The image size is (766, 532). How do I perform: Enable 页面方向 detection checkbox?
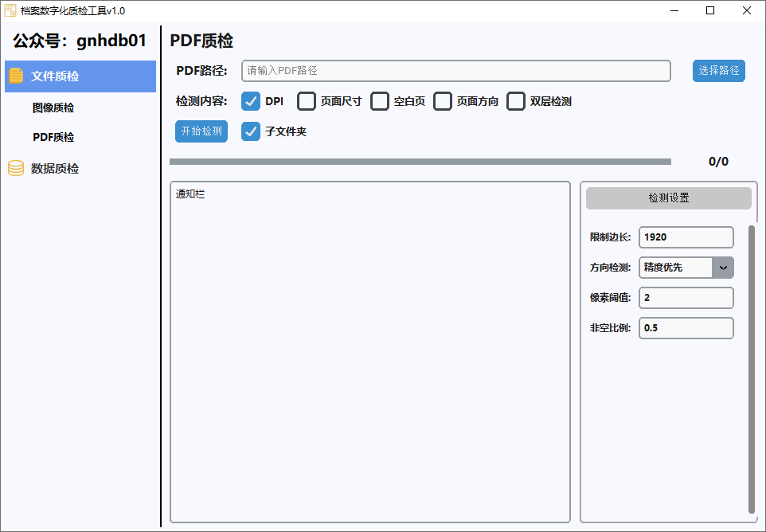[x=443, y=101]
